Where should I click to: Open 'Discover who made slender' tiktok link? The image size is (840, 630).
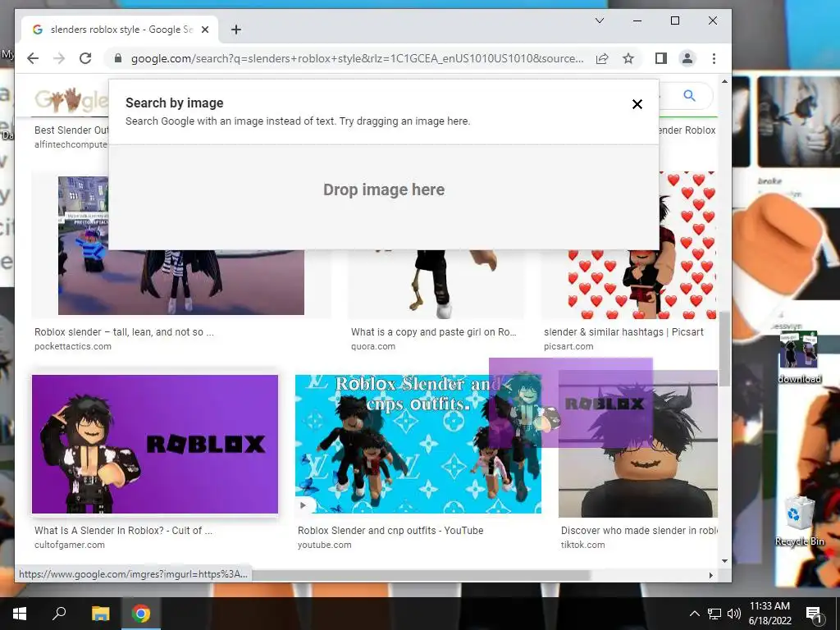click(x=638, y=531)
